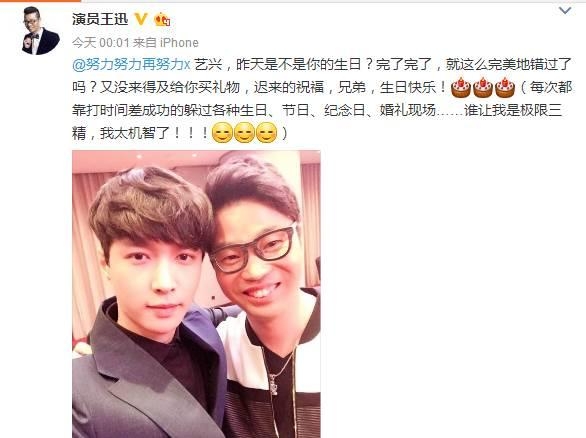Click the last smiling face emoji
Viewport: 586px width, 438px height.
click(266, 133)
